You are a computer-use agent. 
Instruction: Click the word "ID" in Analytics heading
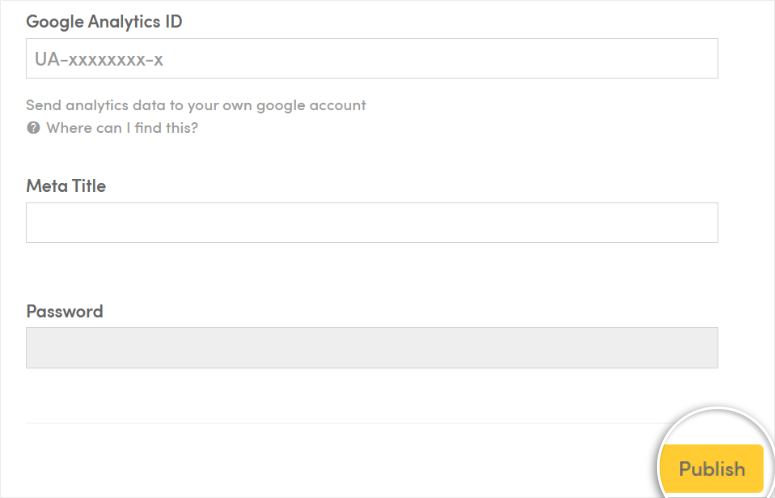click(174, 21)
